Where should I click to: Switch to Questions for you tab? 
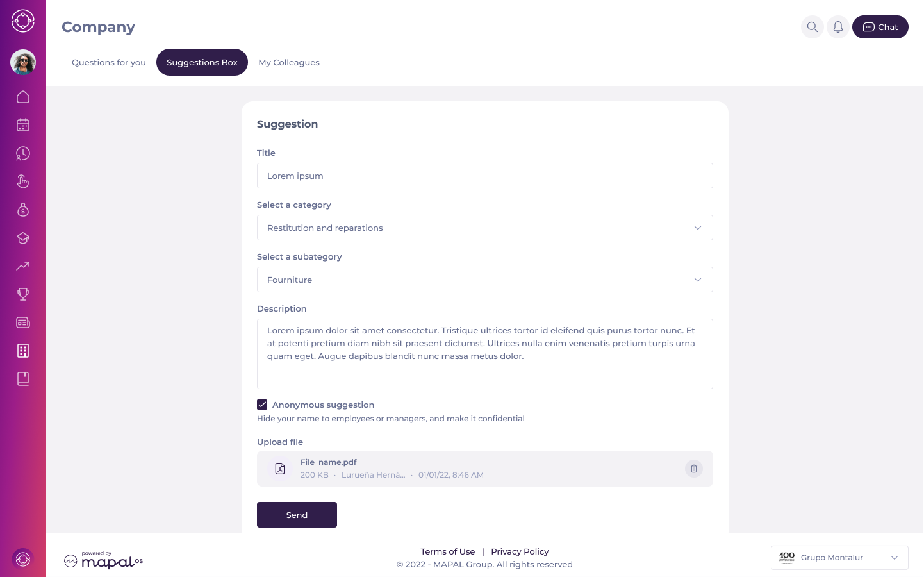pos(109,62)
